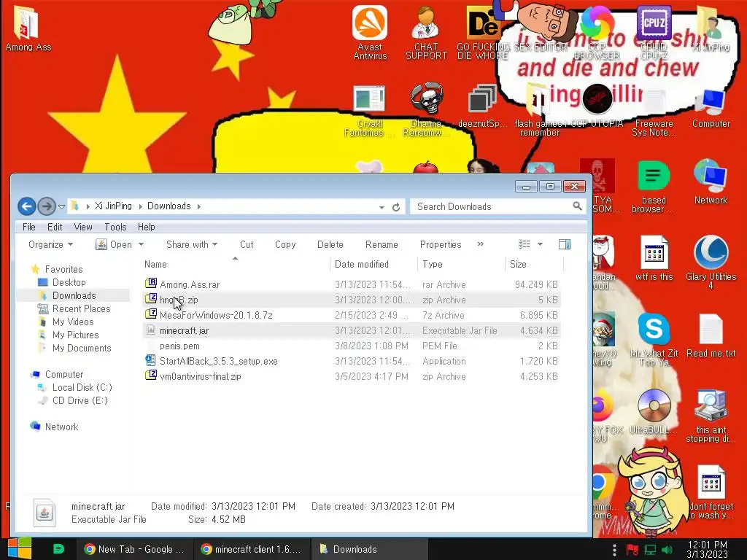Click the wtf is this desktop icon
The image size is (747, 560).
(654, 259)
